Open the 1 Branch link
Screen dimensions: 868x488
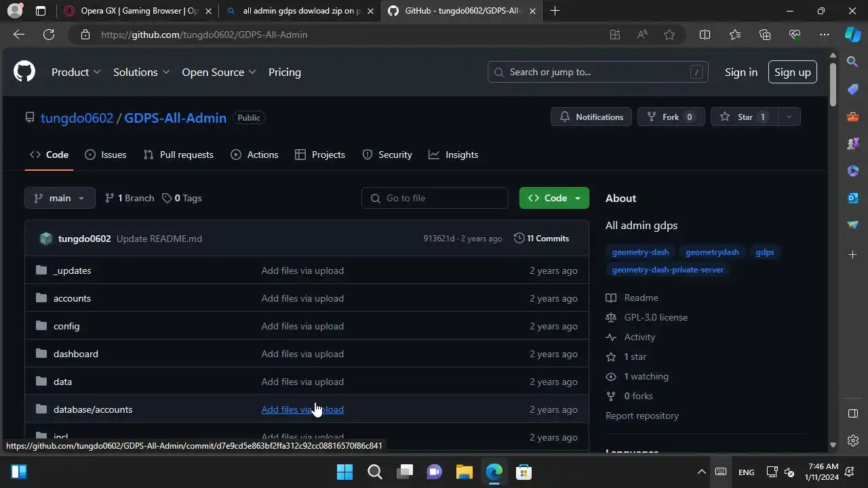coord(130,198)
